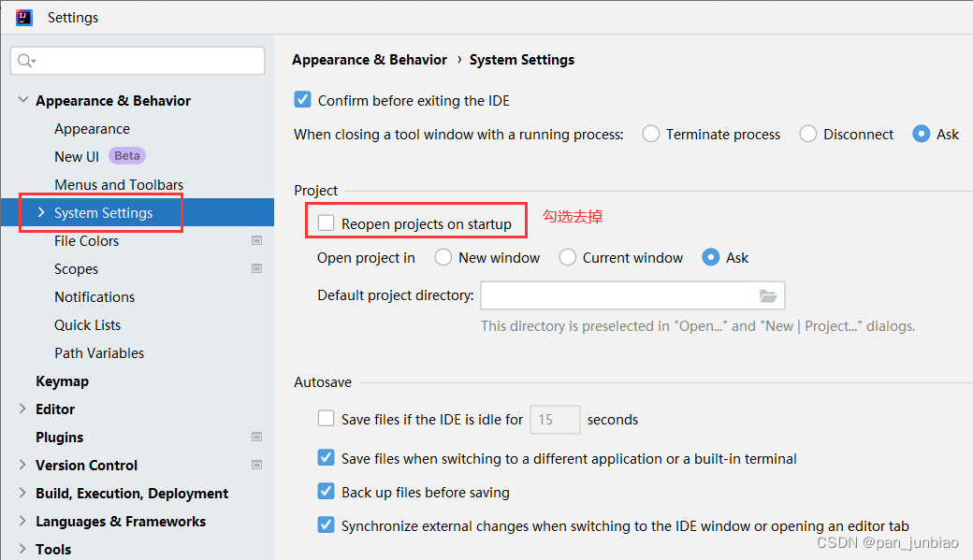Screen dimensions: 973x560
Task: Click the search magnifier icon in settings
Action: (26, 61)
